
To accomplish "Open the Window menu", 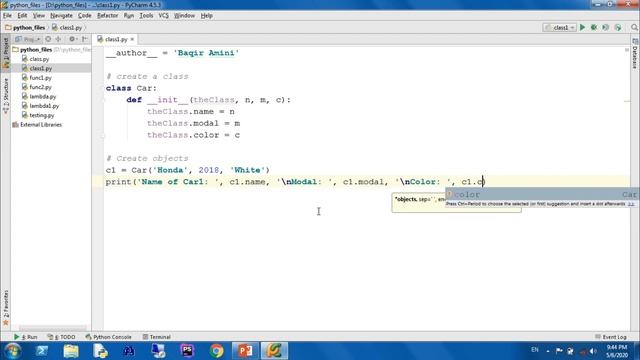I will pos(184,16).
